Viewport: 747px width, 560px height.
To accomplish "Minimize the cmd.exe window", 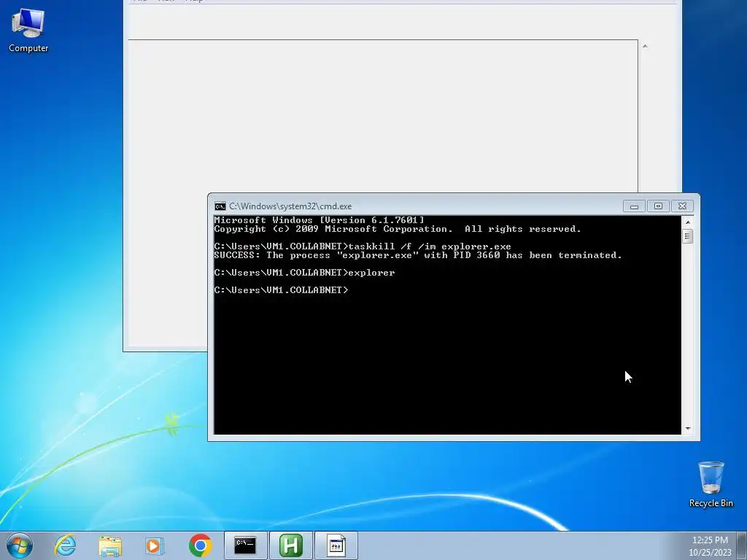I will (x=634, y=206).
